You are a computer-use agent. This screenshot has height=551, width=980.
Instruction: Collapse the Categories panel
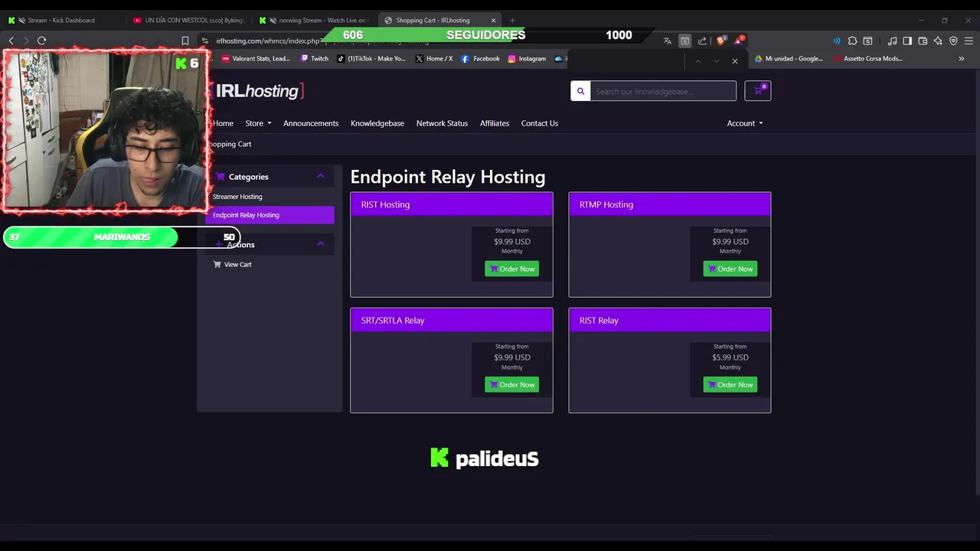(321, 176)
